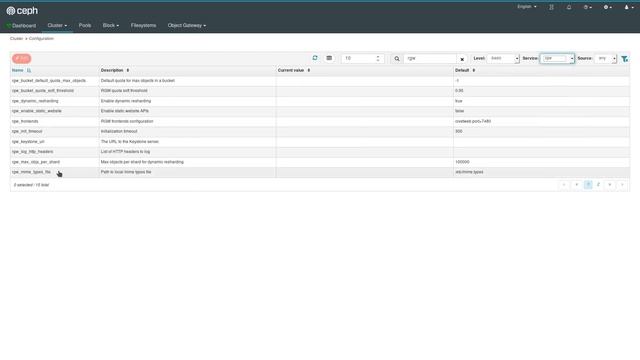Viewport: 640px width, 360px height.
Task: Select row rgw_mime_types_file
Action: [320, 172]
